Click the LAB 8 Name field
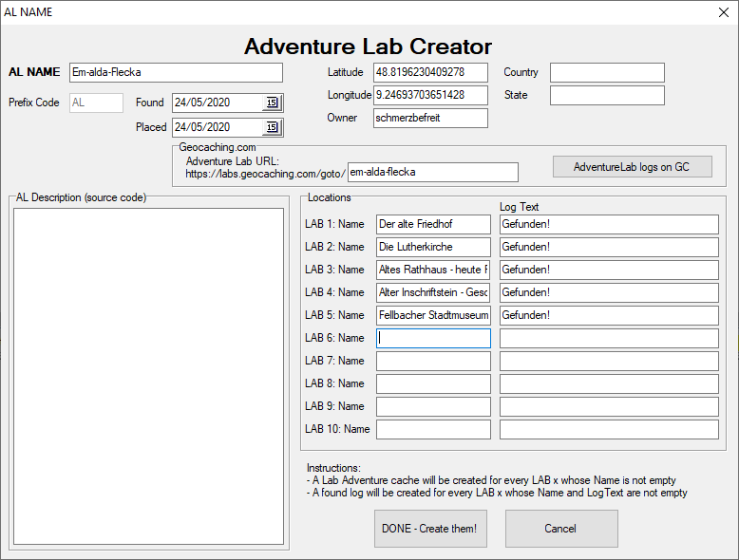The image size is (739, 560). point(433,383)
